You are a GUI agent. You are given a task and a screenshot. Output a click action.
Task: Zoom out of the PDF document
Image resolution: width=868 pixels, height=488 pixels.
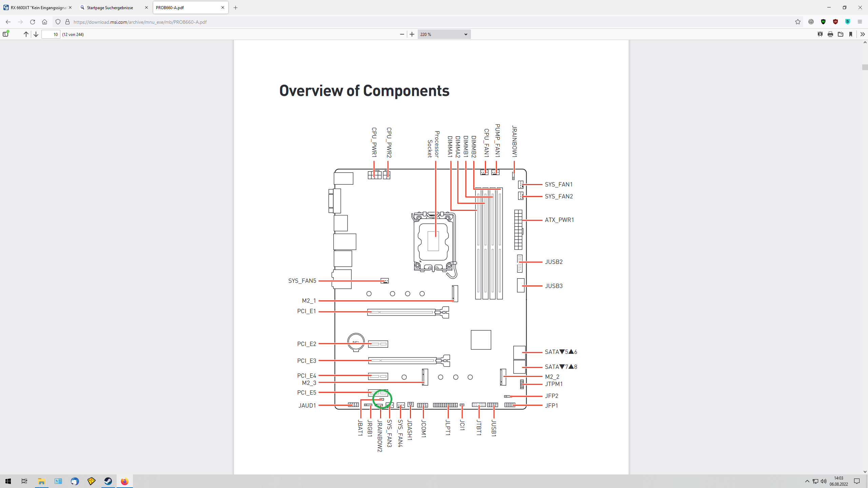coord(402,34)
